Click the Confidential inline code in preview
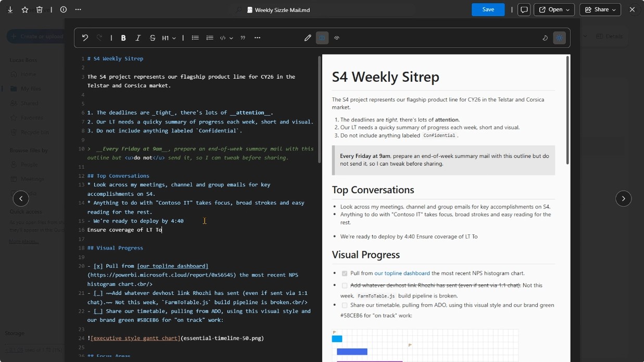This screenshot has width=644, height=362. (439, 135)
